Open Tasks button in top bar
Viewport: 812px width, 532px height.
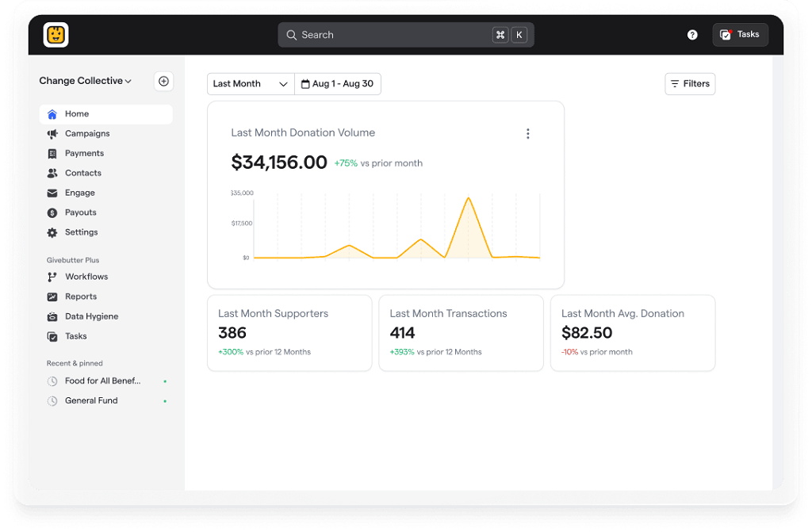point(740,35)
